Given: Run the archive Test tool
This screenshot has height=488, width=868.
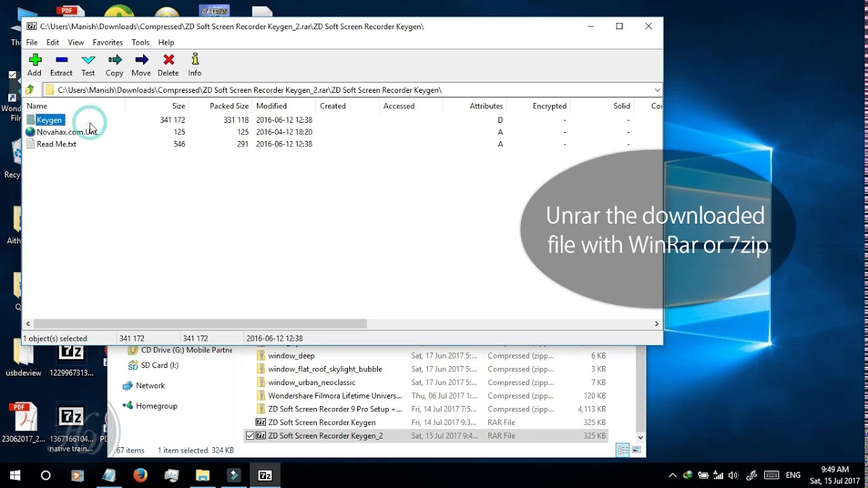Looking at the screenshot, I should click(88, 65).
